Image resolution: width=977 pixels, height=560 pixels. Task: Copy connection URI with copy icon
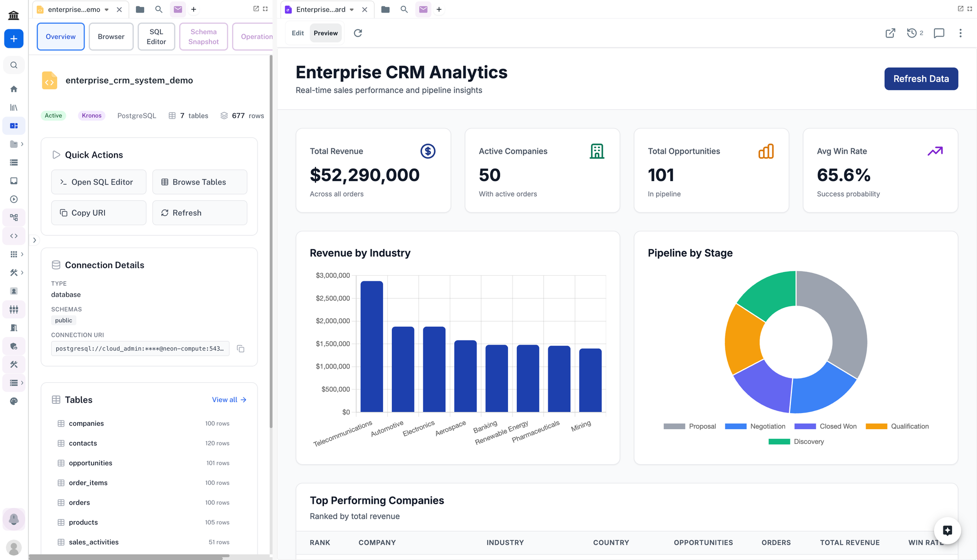240,349
